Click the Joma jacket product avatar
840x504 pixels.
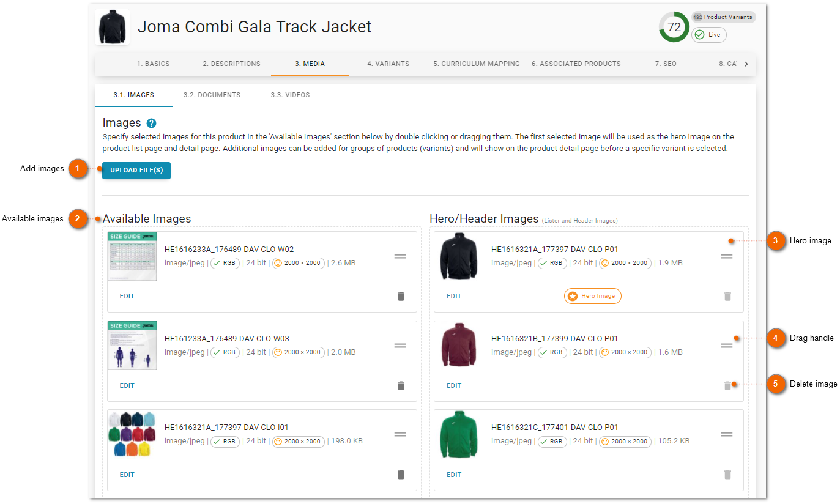[113, 27]
